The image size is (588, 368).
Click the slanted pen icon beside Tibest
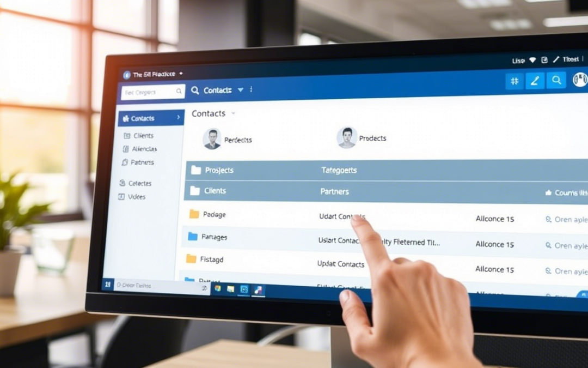click(x=556, y=59)
